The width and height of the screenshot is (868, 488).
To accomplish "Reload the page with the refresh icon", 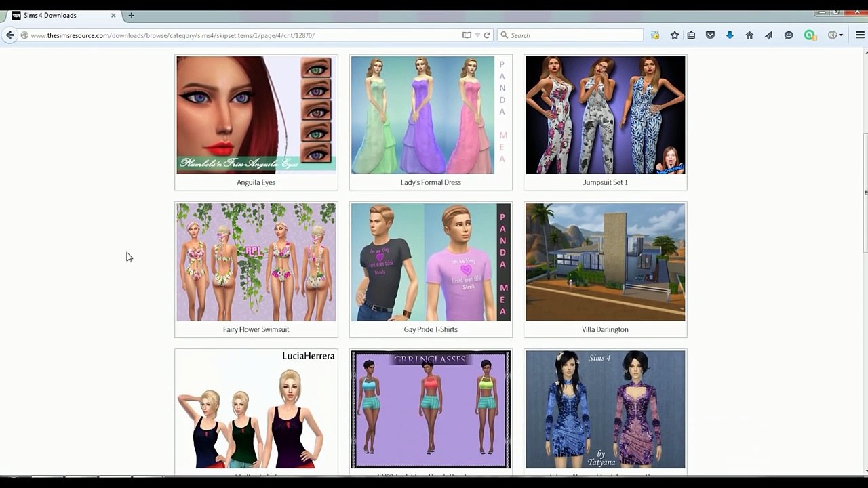I will (487, 35).
